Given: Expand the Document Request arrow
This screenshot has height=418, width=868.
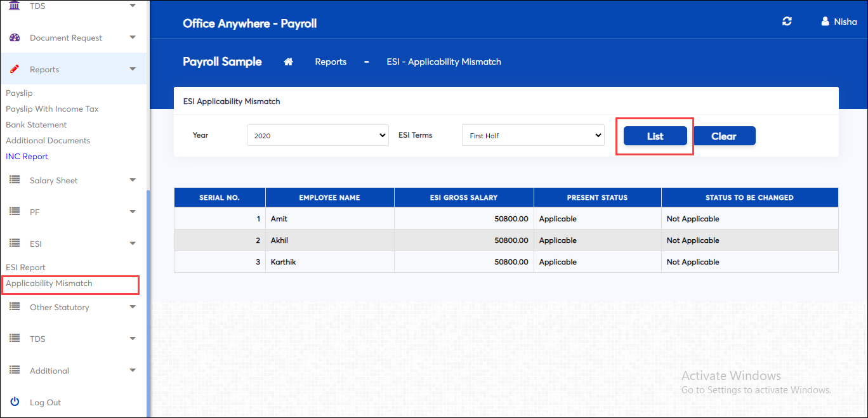Looking at the screenshot, I should point(133,37).
